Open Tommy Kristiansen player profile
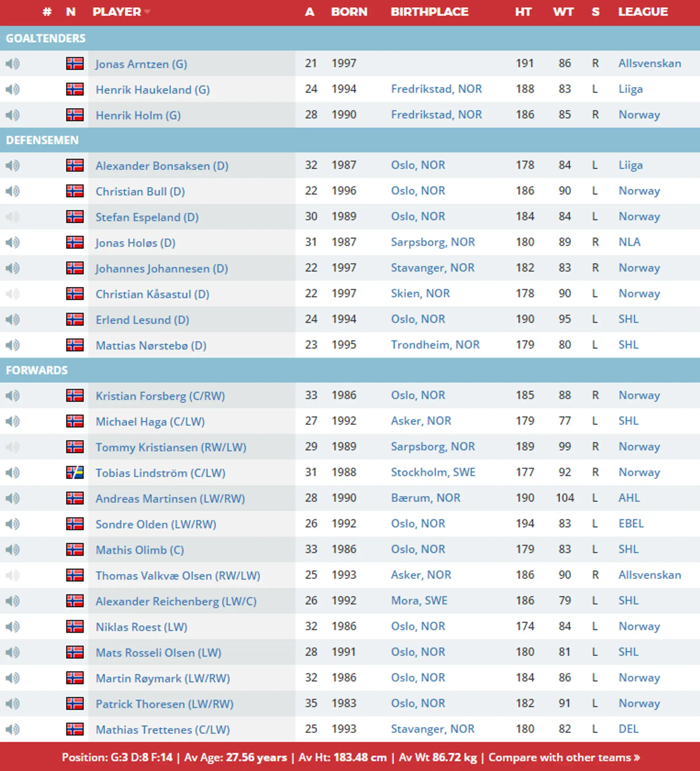 (171, 447)
